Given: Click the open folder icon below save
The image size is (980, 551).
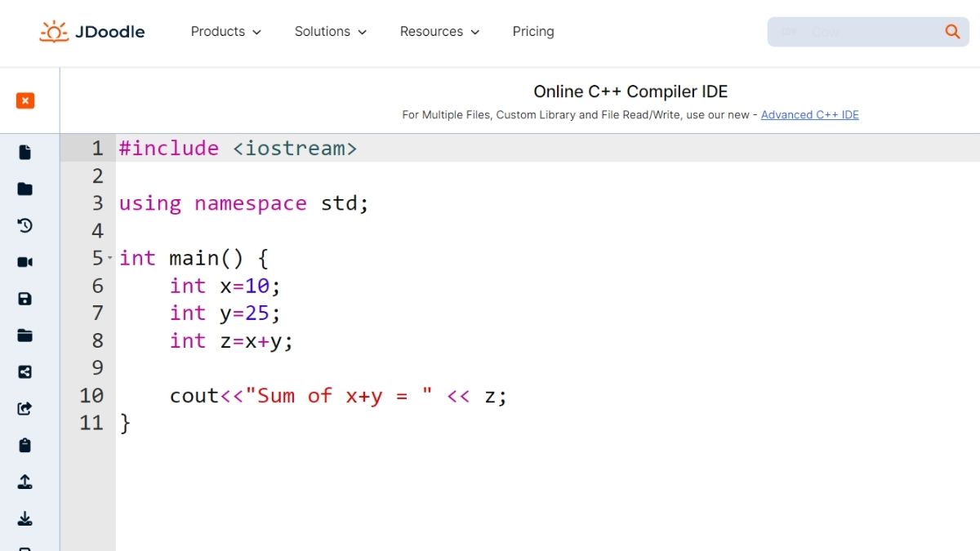Looking at the screenshot, I should [x=24, y=335].
